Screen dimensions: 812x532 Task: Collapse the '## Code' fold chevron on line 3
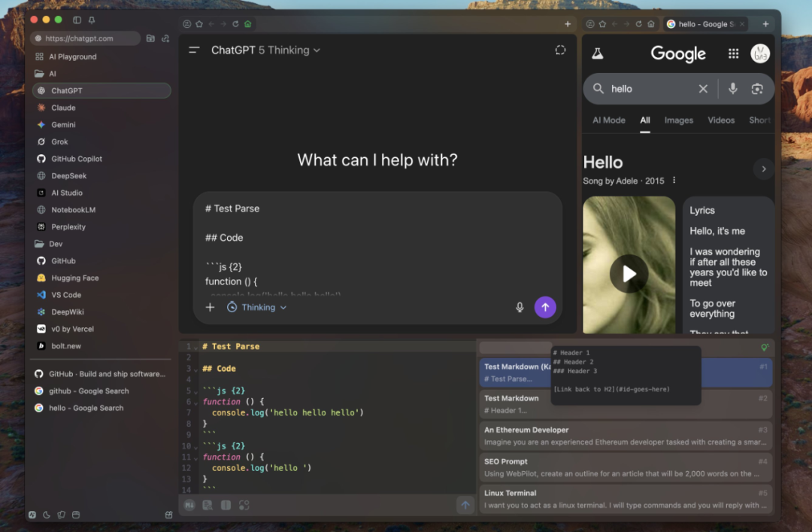[195, 369]
